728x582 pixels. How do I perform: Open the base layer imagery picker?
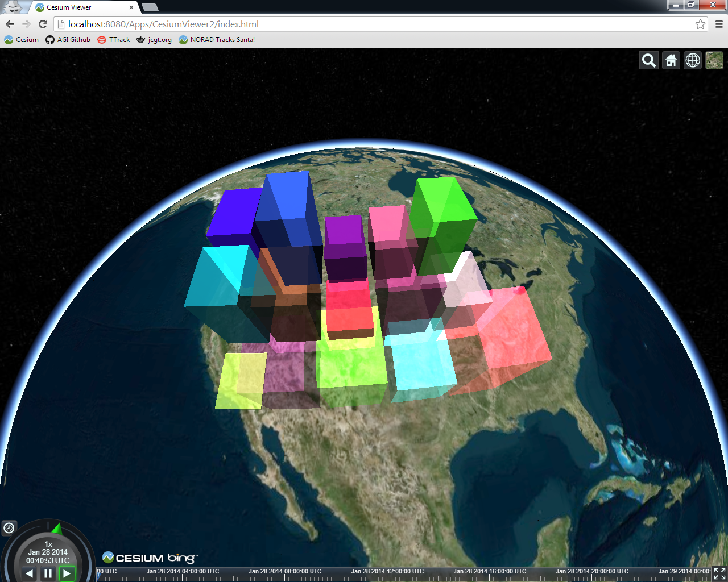[x=714, y=60]
